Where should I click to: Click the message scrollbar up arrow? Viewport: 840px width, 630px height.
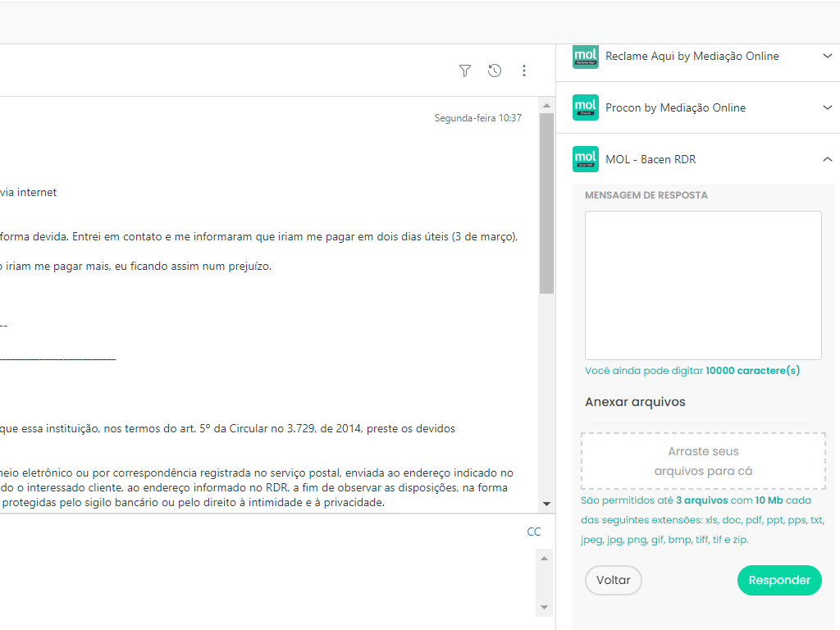click(x=546, y=106)
